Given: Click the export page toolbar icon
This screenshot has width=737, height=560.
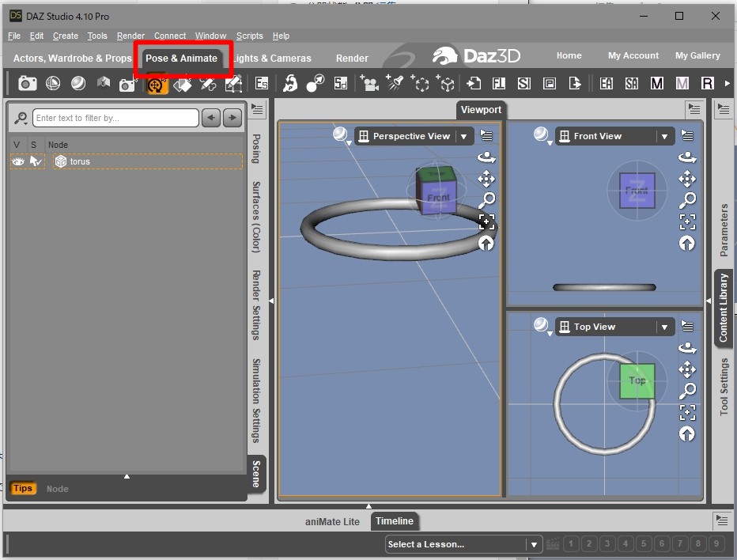Looking at the screenshot, I should click(x=574, y=84).
